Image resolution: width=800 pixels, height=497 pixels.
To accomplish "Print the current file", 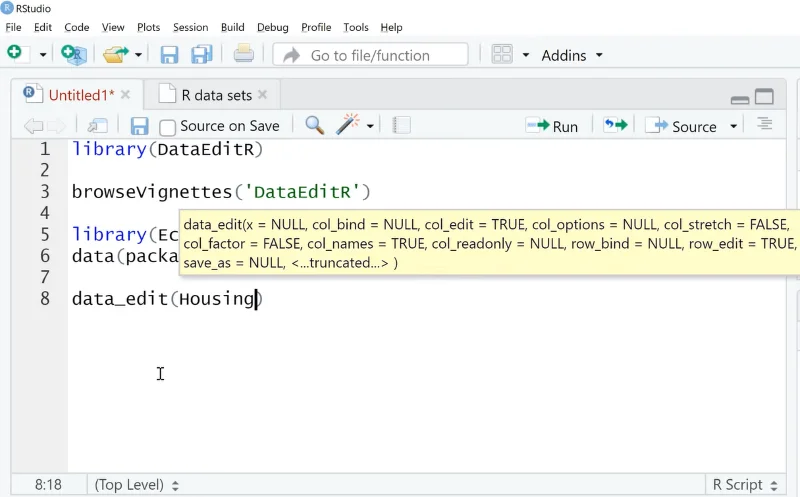I will tap(243, 54).
